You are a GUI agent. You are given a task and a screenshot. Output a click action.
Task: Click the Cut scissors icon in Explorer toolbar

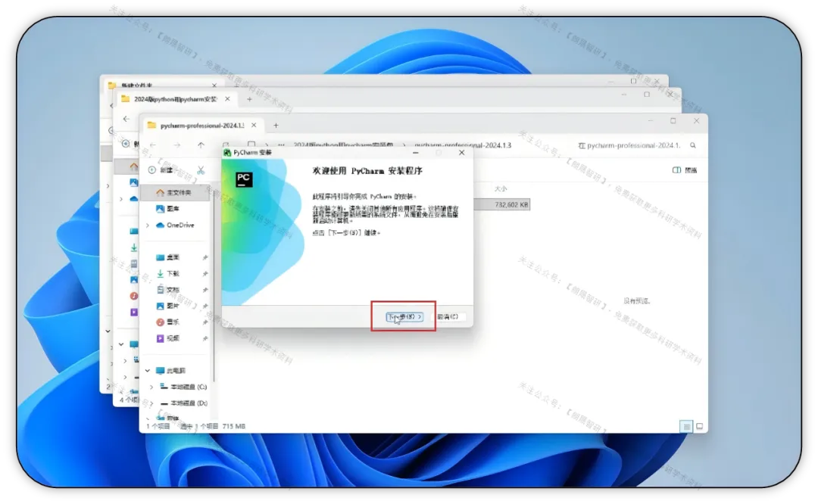coord(201,170)
